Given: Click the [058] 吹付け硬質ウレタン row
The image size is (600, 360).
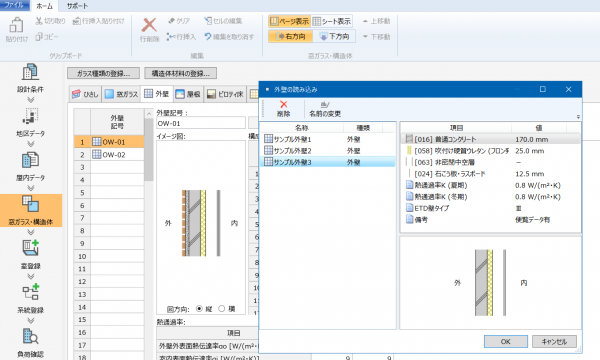Looking at the screenshot, I should click(x=490, y=151).
